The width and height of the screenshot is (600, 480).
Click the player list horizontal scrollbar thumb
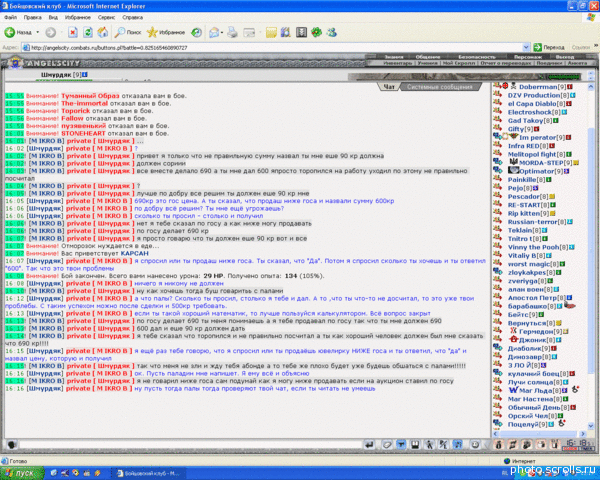click(x=537, y=434)
